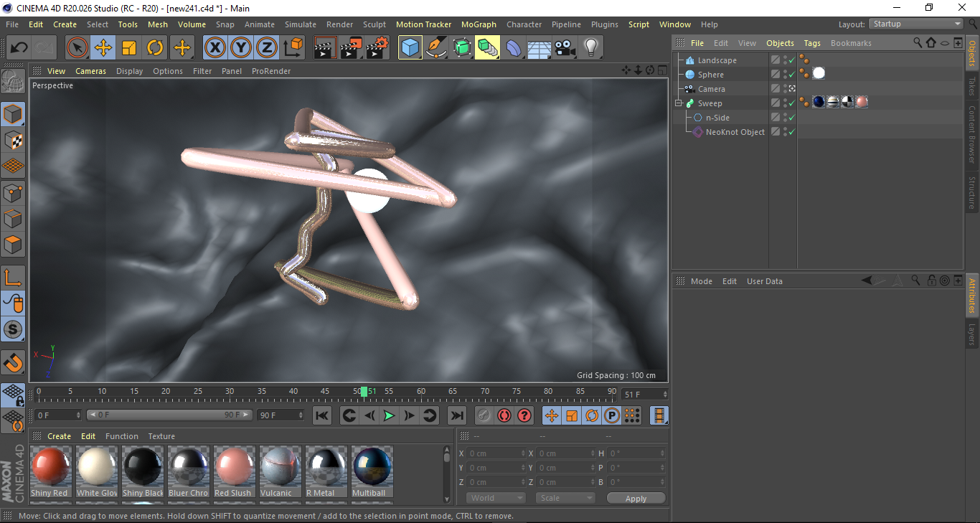Open the File menu
980x523 pixels.
[x=12, y=24]
